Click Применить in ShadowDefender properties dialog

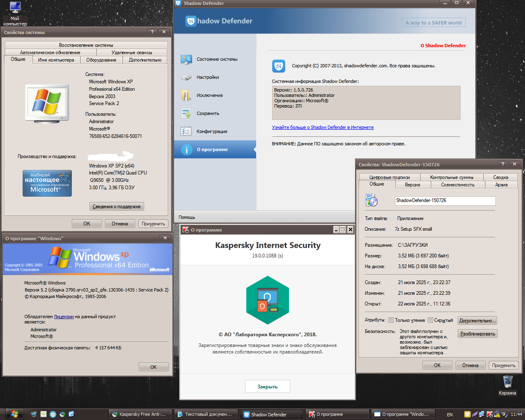click(504, 365)
